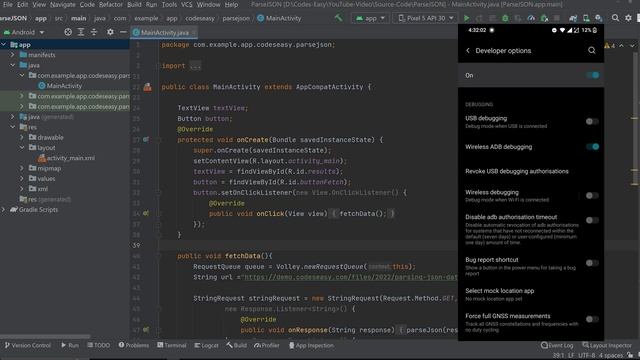Open the app run configuration dropdown

(x=370, y=18)
